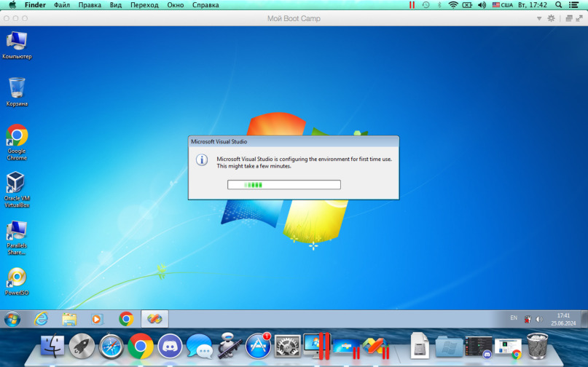Open Chrome from the Windows taskbar
This screenshot has height=367, width=588.
tap(126, 320)
